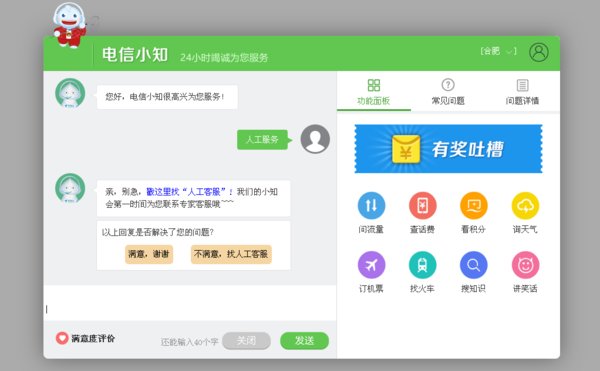Click the 以上回复是否解决了您的问题 text

pos(158,232)
